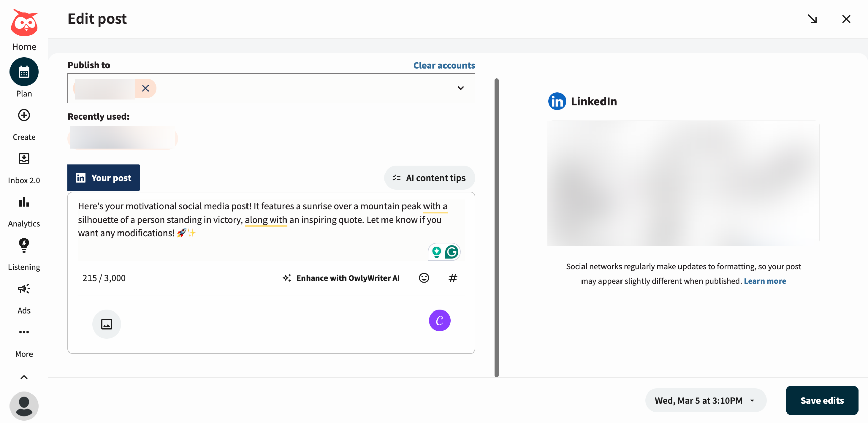This screenshot has width=868, height=423.
Task: Open the Plan calendar icon
Action: coord(24,72)
